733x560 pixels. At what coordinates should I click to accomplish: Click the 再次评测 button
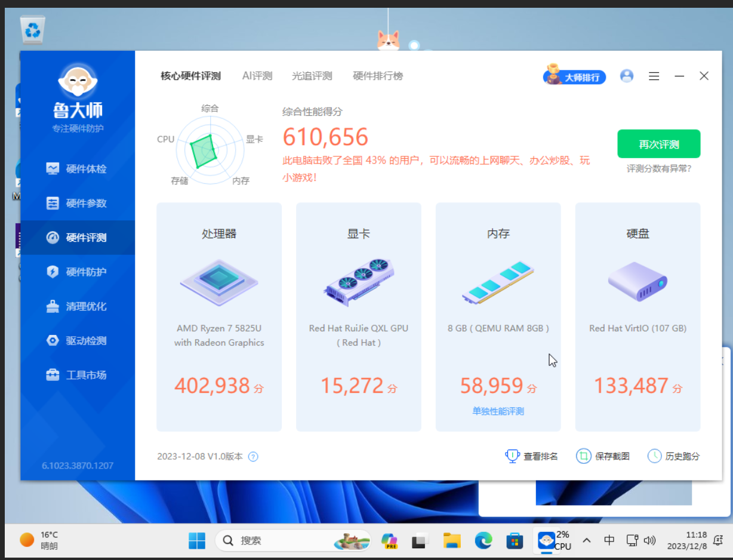pos(659,144)
